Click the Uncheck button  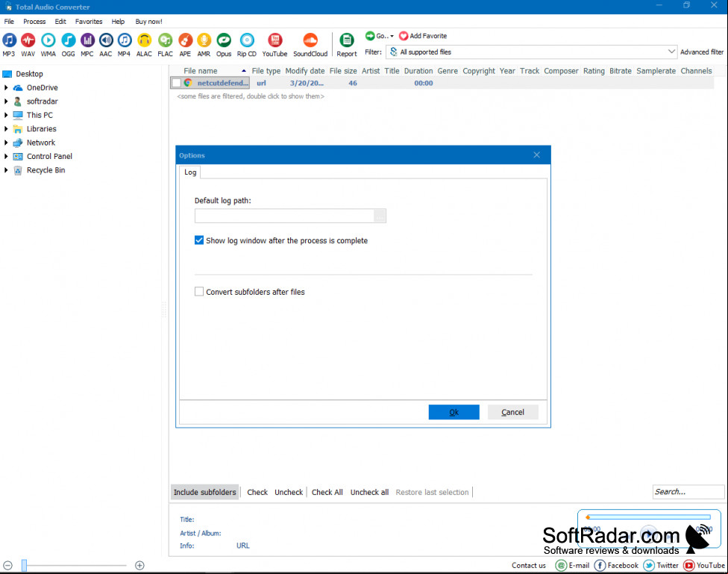point(289,492)
